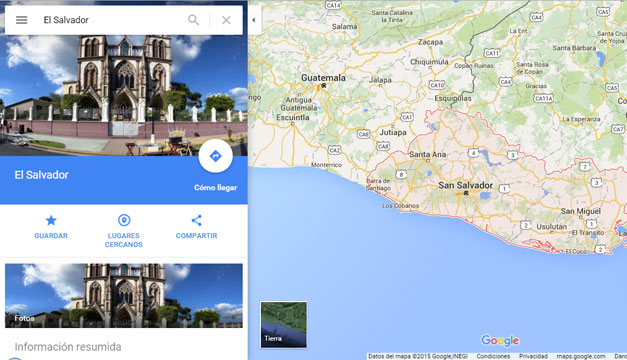Image resolution: width=627 pixels, height=360 pixels.
Task: Click route 8 shield near Barra de Santiago
Action: click(401, 174)
